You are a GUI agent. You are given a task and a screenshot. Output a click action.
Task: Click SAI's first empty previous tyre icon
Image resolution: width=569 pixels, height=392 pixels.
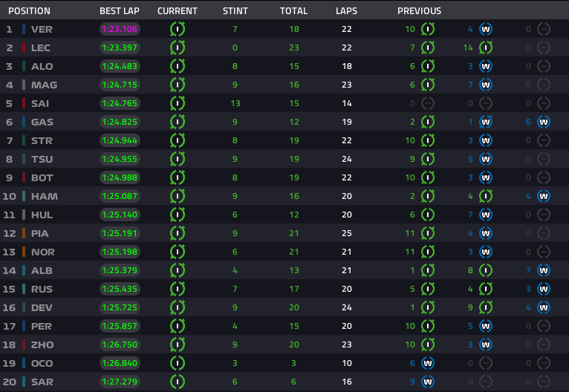click(428, 103)
